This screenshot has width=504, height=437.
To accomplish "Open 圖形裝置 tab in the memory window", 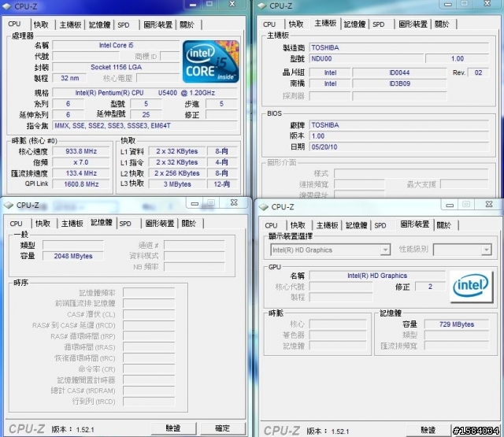I will (x=160, y=224).
